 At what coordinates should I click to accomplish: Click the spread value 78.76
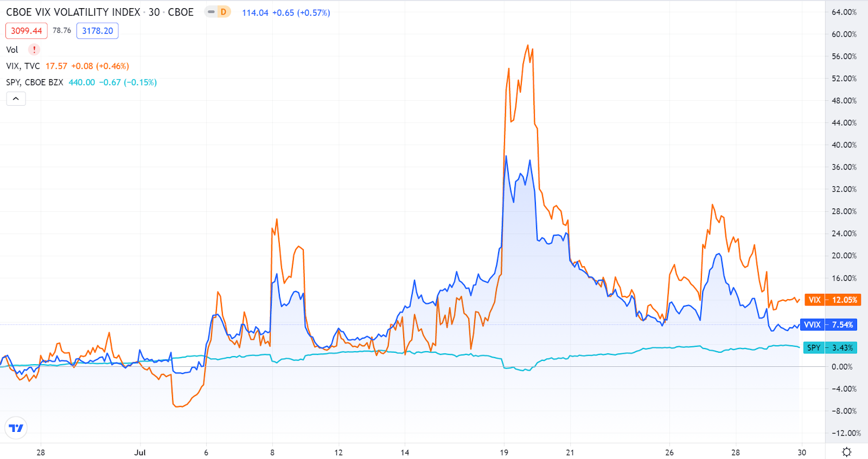(62, 30)
